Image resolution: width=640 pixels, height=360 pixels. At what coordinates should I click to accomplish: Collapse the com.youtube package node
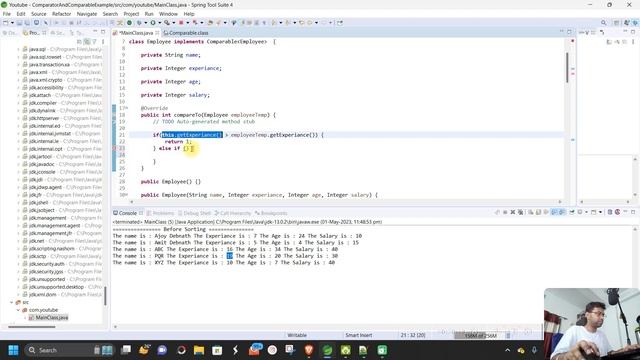point(18,310)
